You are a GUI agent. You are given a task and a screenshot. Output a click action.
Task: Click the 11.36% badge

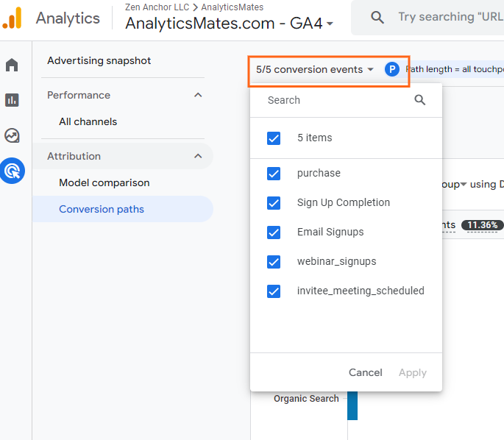(x=482, y=225)
